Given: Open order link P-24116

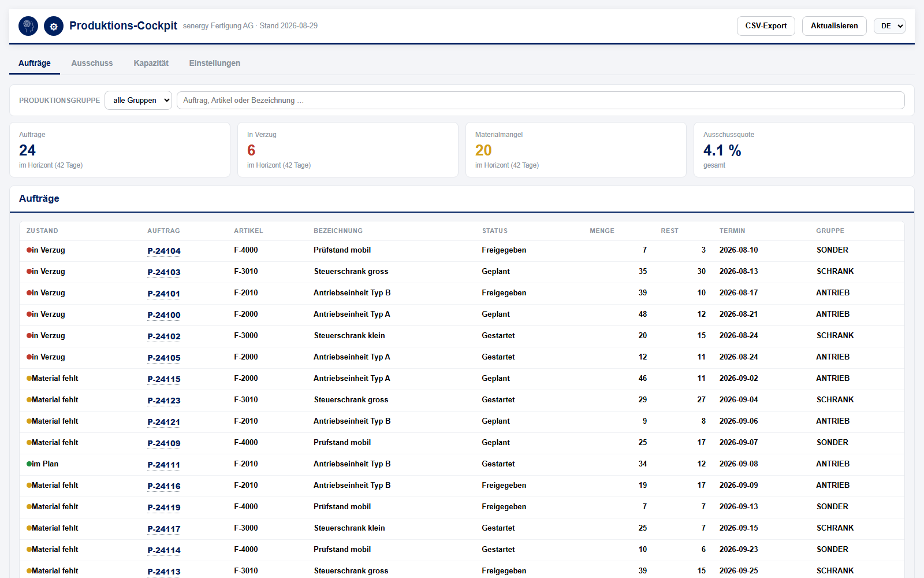Looking at the screenshot, I should (x=164, y=486).
